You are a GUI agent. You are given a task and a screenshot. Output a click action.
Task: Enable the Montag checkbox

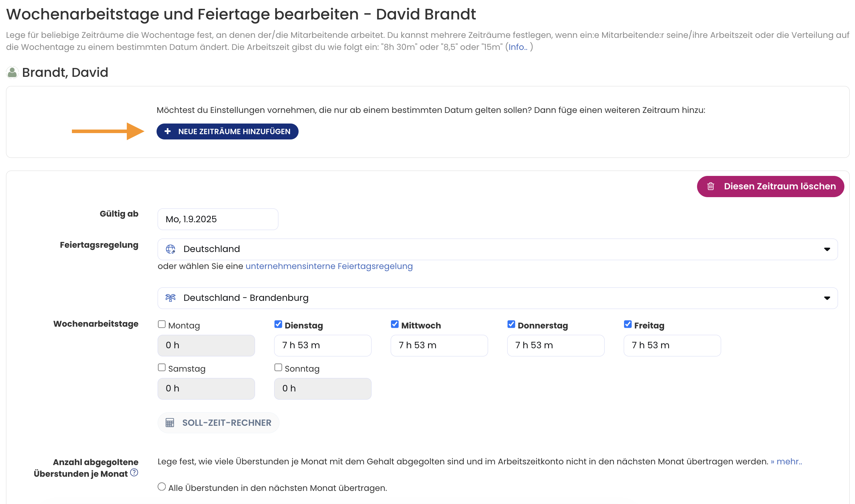point(162,324)
